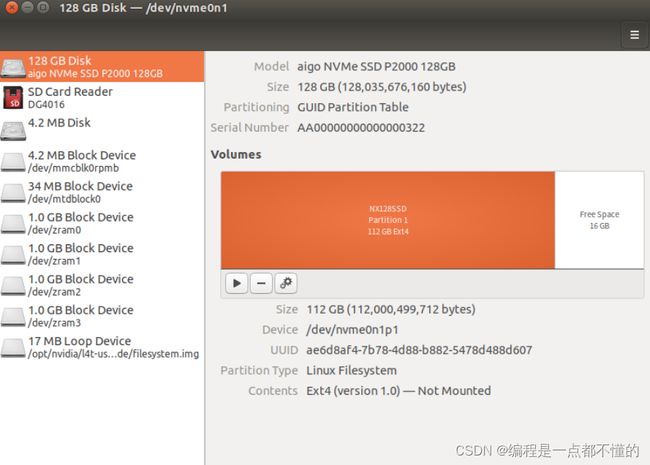Choose the 34 MB /dev/mtdblock0 block device
Image resolution: width=650 pixels, height=465 pixels.
[102, 192]
